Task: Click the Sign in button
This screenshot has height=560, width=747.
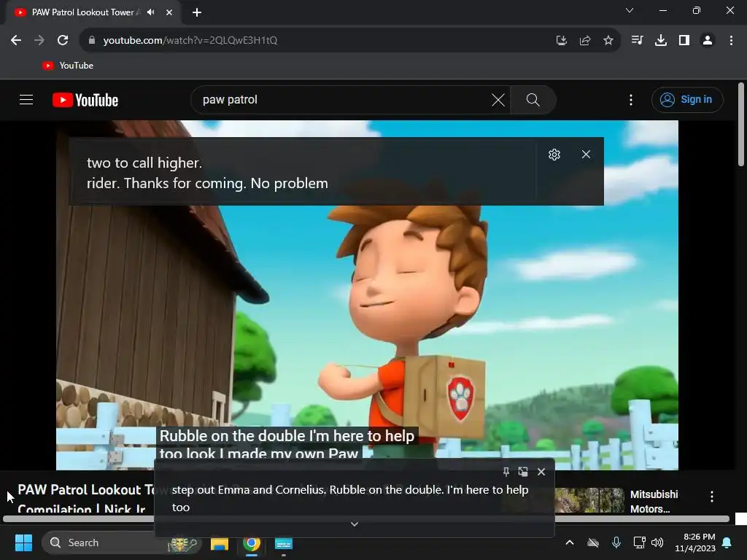Action: [x=687, y=99]
